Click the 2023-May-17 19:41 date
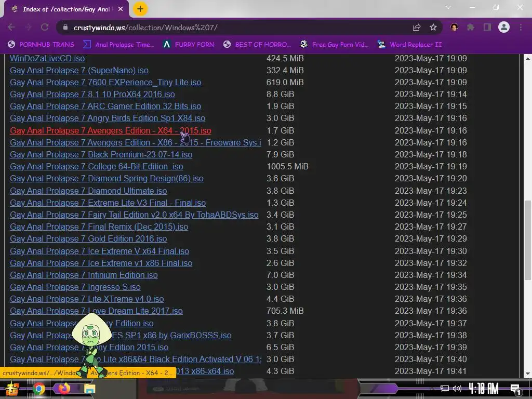The height and width of the screenshot is (399, 532). 431,371
